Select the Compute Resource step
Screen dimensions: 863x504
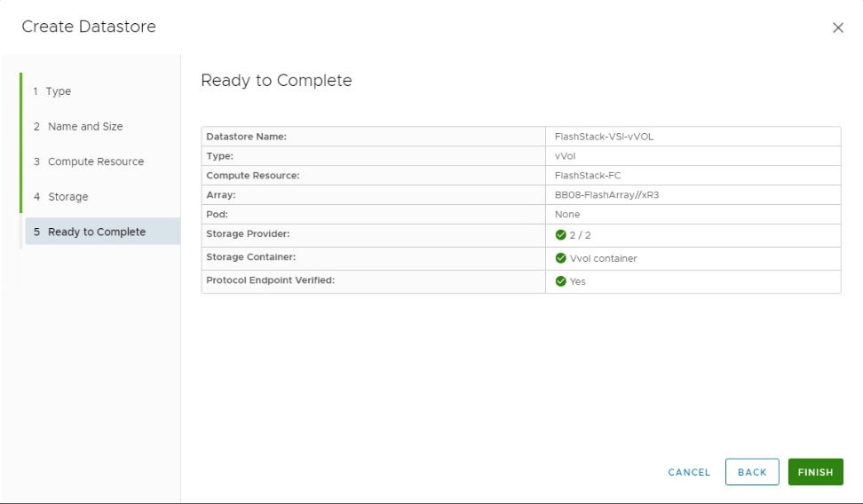[88, 161]
